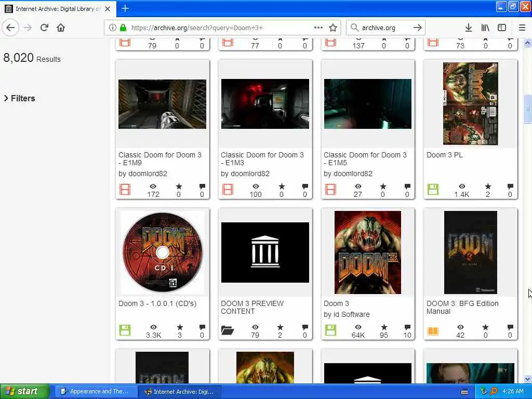Switch to Appearance and Themes taskbar window

[x=96, y=392]
